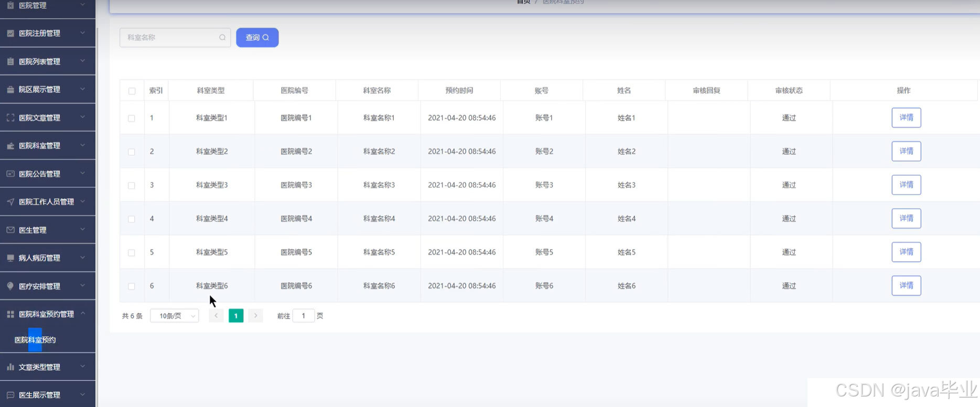Click the 院区展示管理 sidebar icon
980x407 pixels.
tap(10, 90)
